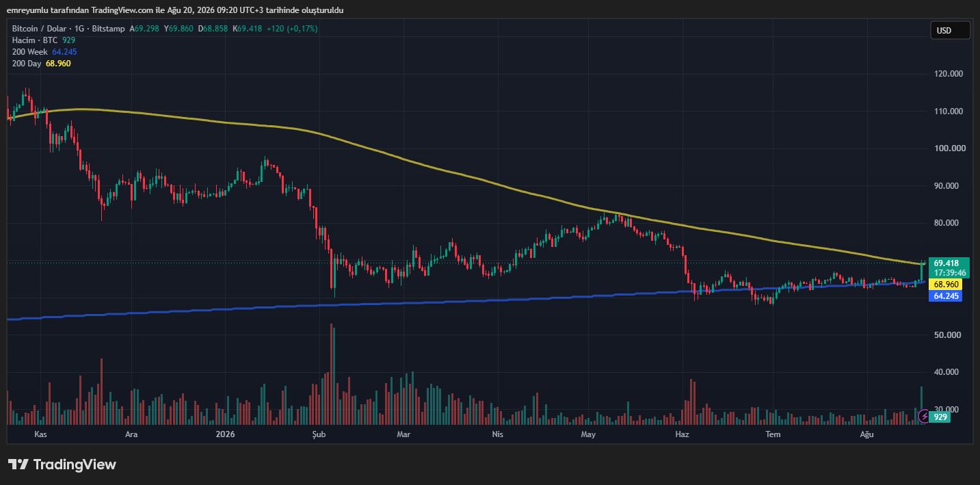The image size is (980, 485).
Task: Click the May month label on time axis
Action: pyautogui.click(x=588, y=434)
